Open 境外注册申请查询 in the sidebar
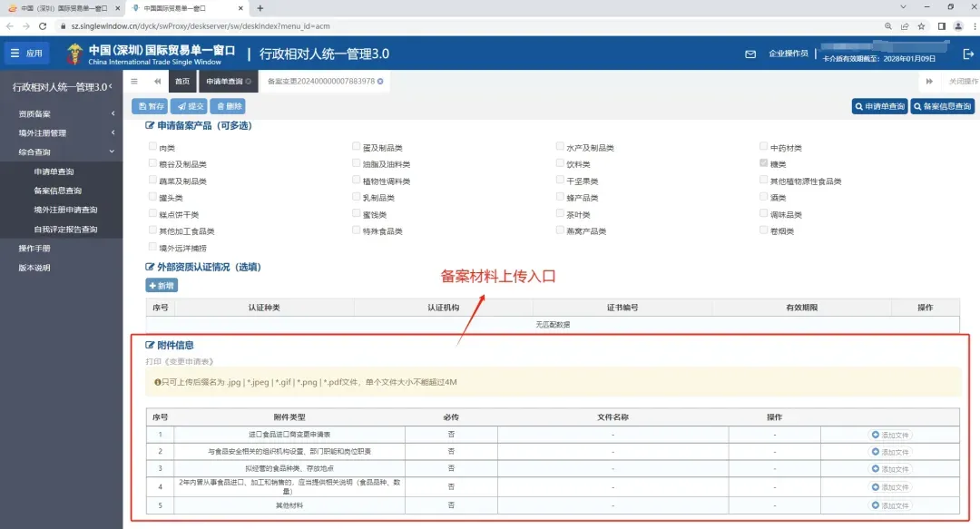Screen dimensions: 980x529 65,211
